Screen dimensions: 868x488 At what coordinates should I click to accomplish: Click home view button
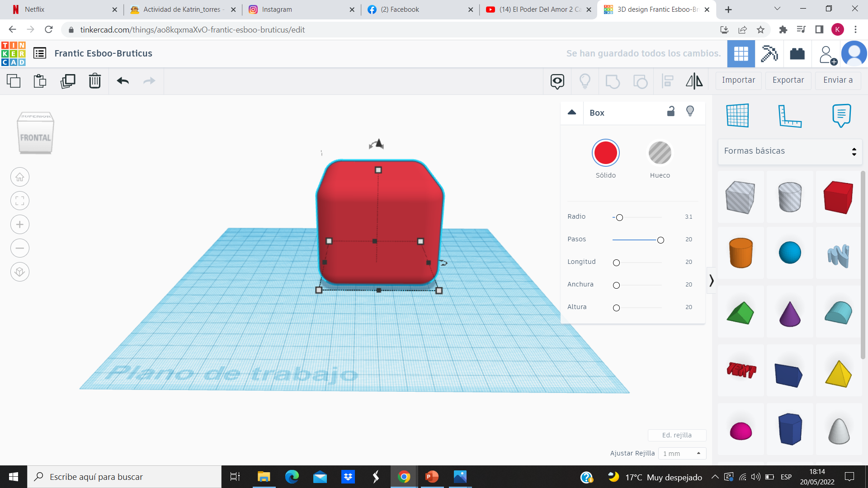pyautogui.click(x=20, y=177)
